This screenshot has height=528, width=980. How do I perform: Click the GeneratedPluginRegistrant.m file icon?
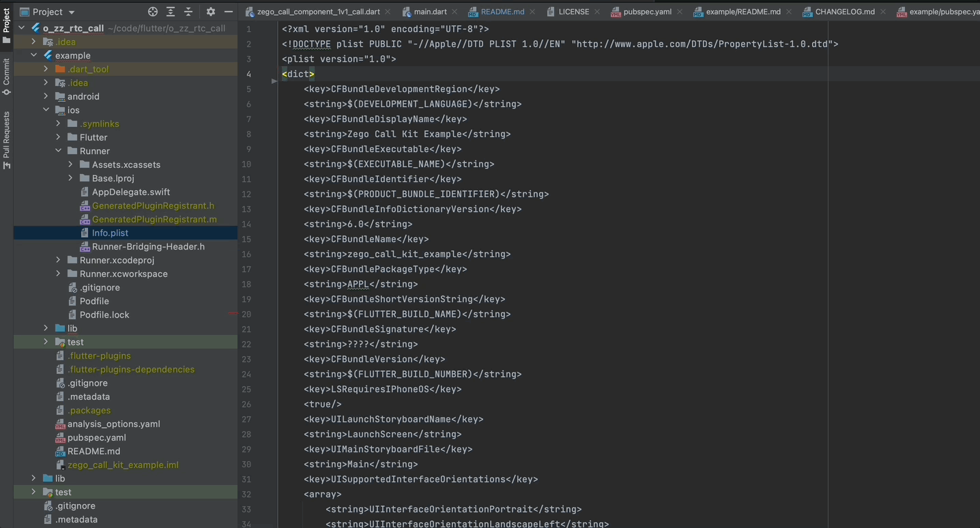[x=85, y=219]
